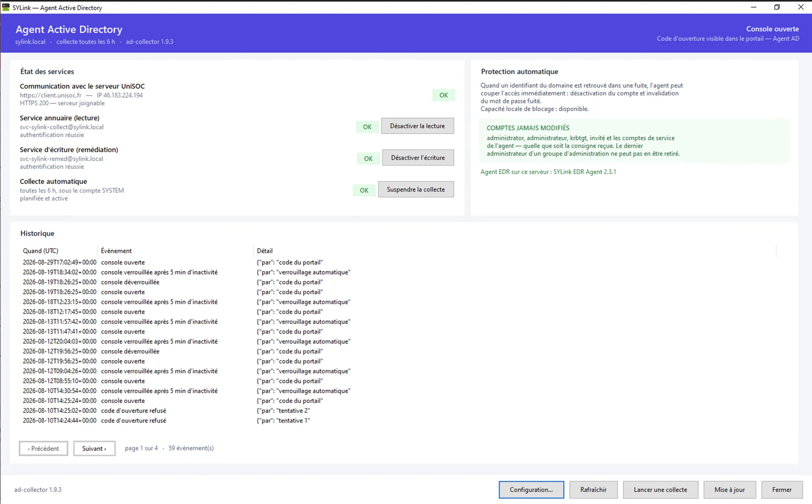Click 'HTTPS 200 — serveur joignable' status line

pos(62,103)
